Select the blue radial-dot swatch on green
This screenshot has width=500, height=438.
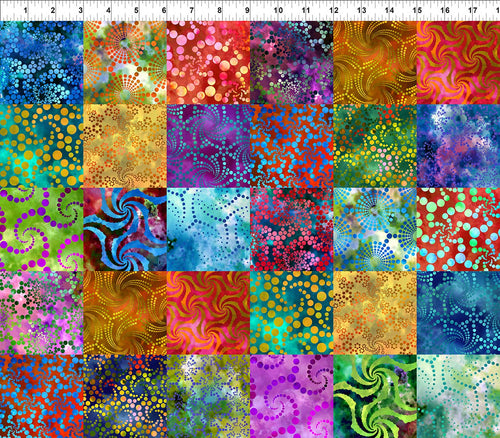click(x=375, y=229)
